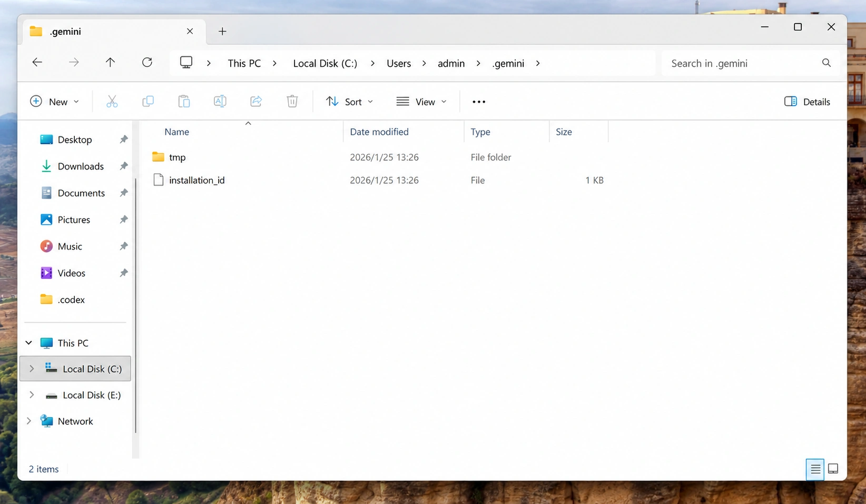Navigate to This PC in breadcrumb
This screenshot has height=504, width=866.
pyautogui.click(x=244, y=63)
